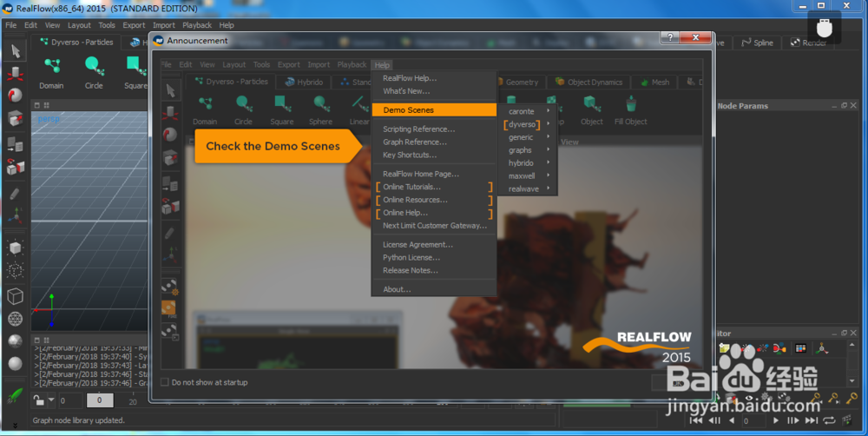868x436 pixels.
Task: Step to the next frame
Action: click(x=792, y=420)
